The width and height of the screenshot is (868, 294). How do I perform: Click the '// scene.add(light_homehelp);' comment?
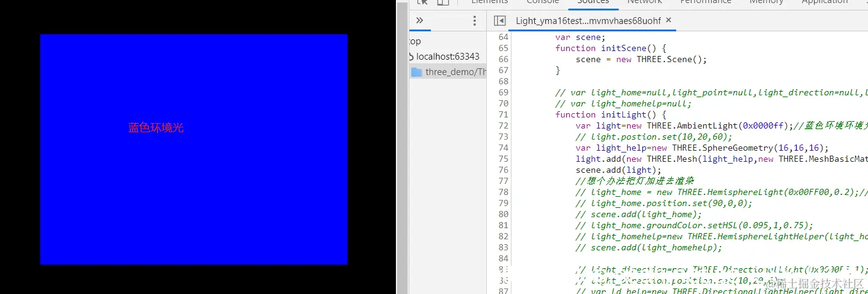(x=649, y=247)
